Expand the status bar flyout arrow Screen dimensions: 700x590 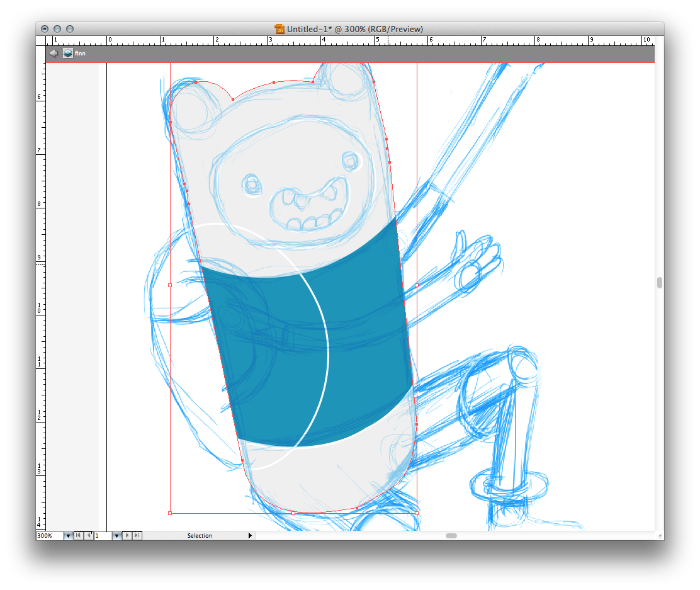[x=250, y=536]
